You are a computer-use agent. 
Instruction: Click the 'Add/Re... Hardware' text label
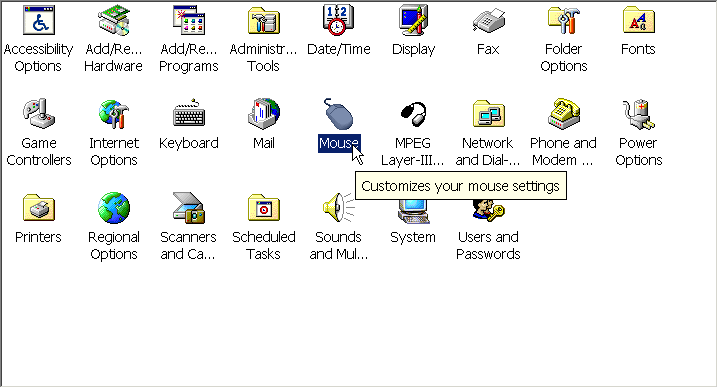113,57
